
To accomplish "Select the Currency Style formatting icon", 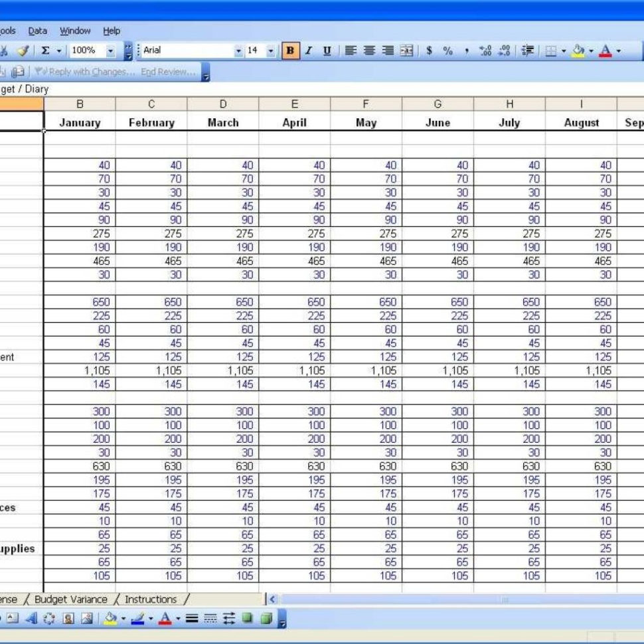I will (430, 50).
